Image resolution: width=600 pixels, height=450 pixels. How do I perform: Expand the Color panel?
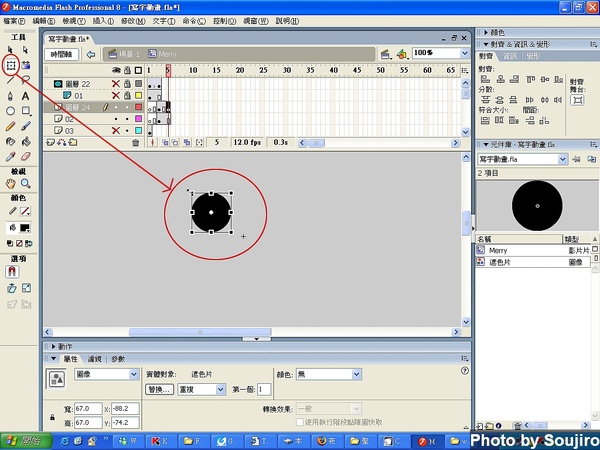point(486,33)
